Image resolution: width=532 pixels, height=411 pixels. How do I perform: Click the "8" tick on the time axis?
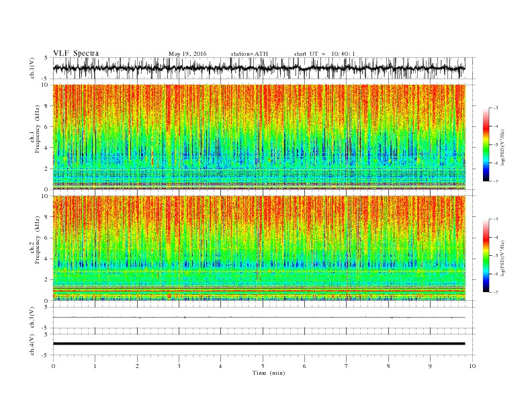point(388,366)
